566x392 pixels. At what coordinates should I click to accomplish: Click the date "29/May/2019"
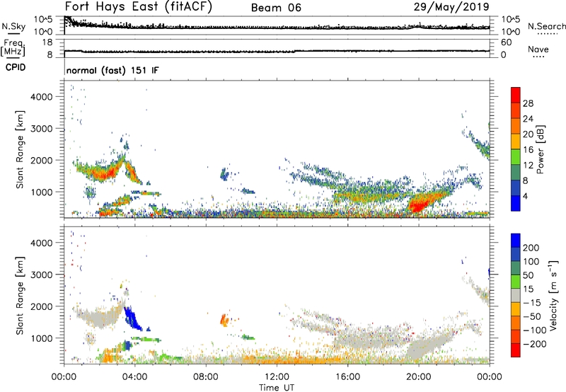click(451, 6)
